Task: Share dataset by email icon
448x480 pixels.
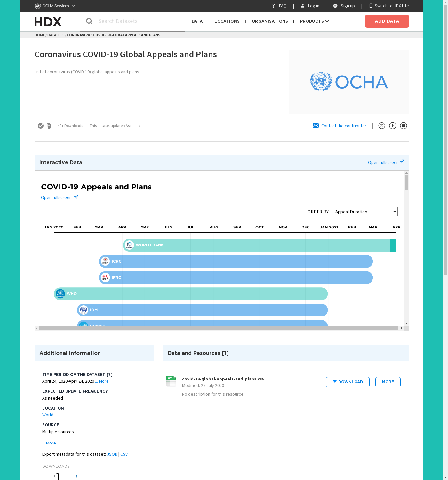Action: pyautogui.click(x=403, y=126)
